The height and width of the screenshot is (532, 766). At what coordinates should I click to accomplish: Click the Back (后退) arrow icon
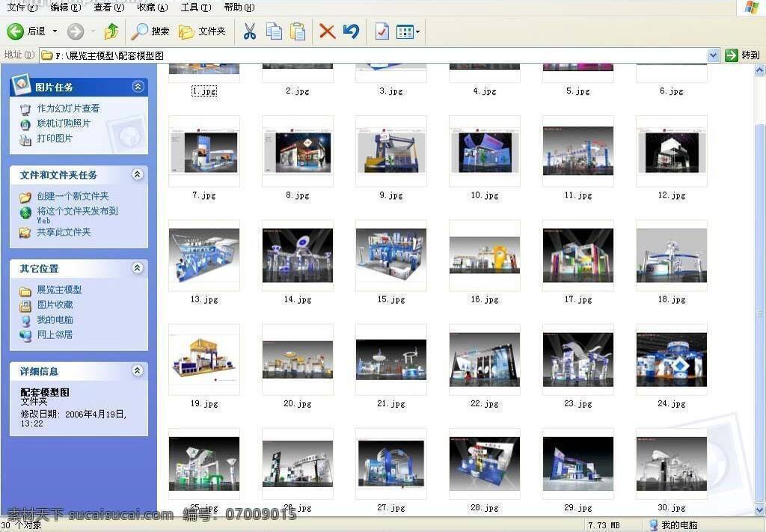pyautogui.click(x=15, y=31)
